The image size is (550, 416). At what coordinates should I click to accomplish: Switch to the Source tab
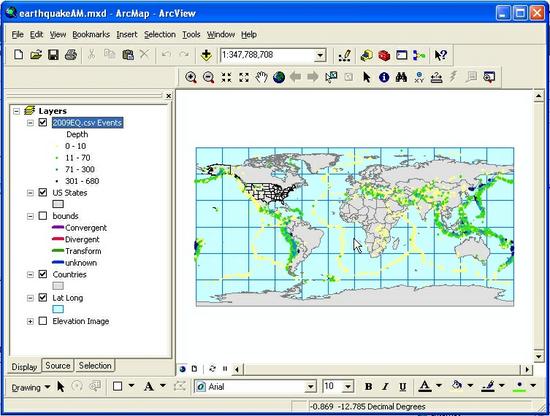(x=58, y=365)
